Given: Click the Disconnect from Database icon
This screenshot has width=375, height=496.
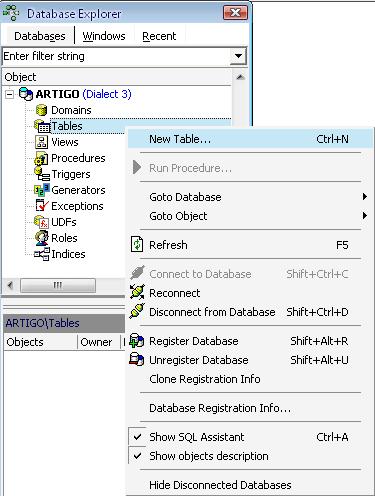Looking at the screenshot, I should pyautogui.click(x=137, y=311).
